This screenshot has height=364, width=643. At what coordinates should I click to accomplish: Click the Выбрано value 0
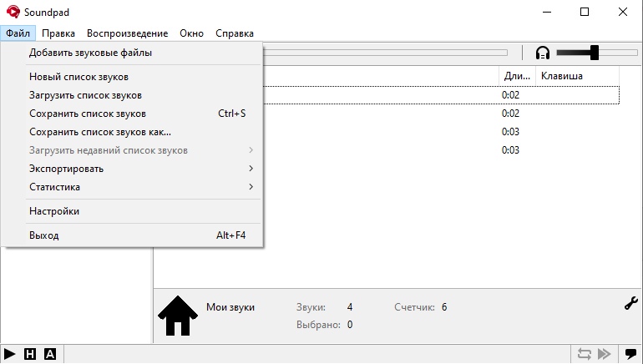tap(350, 325)
